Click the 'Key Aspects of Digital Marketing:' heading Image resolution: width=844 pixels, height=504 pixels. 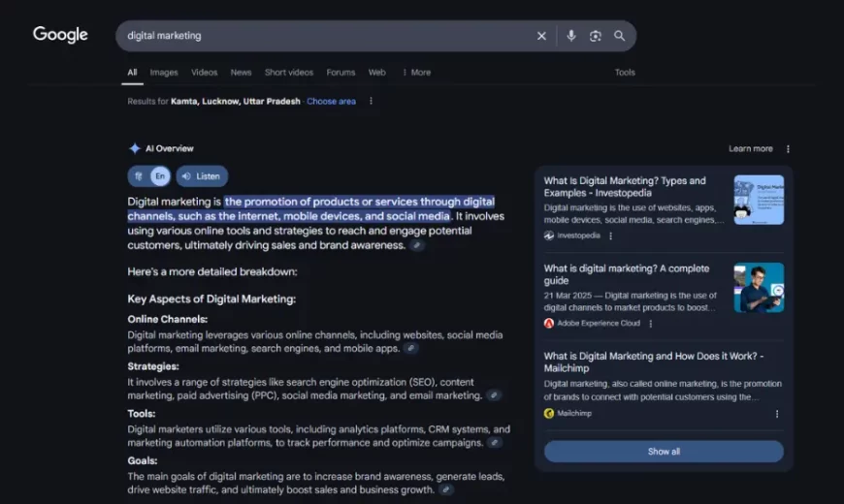(211, 299)
